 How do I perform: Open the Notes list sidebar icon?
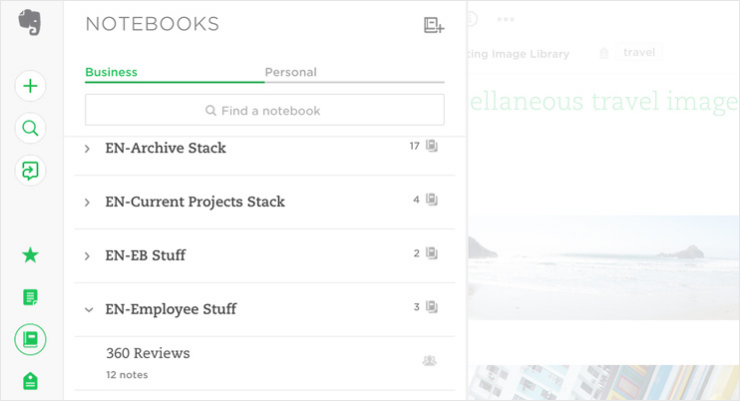tap(31, 297)
